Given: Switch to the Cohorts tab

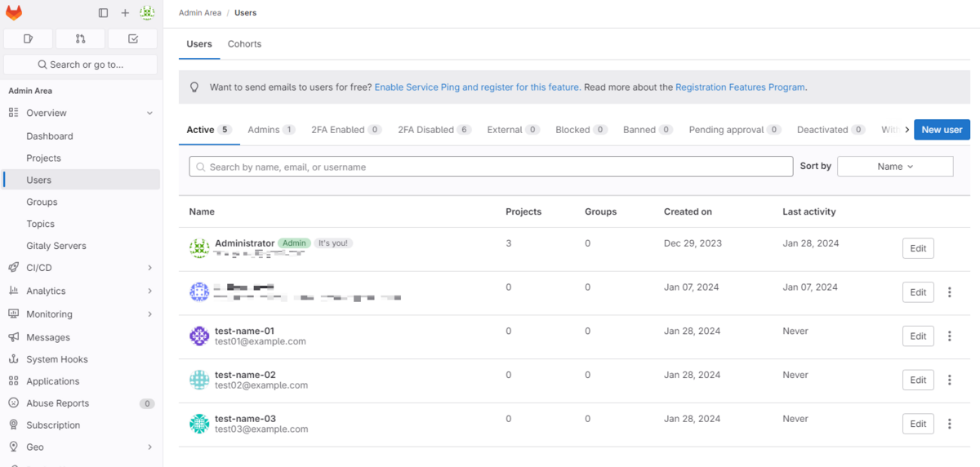Looking at the screenshot, I should coord(244,44).
